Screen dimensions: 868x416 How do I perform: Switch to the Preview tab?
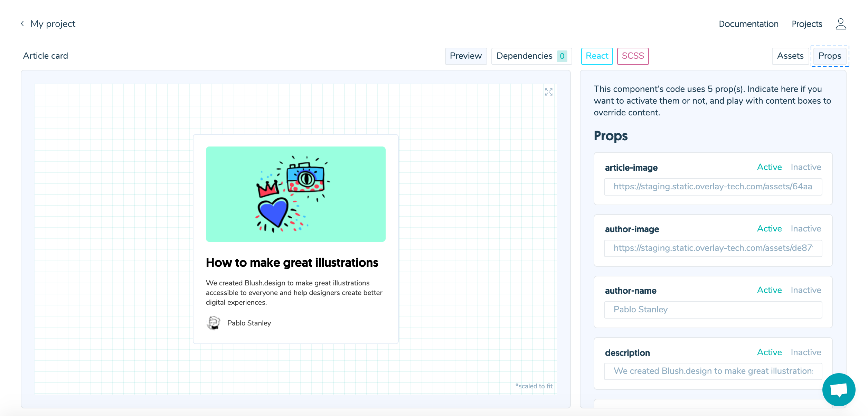pyautogui.click(x=465, y=56)
